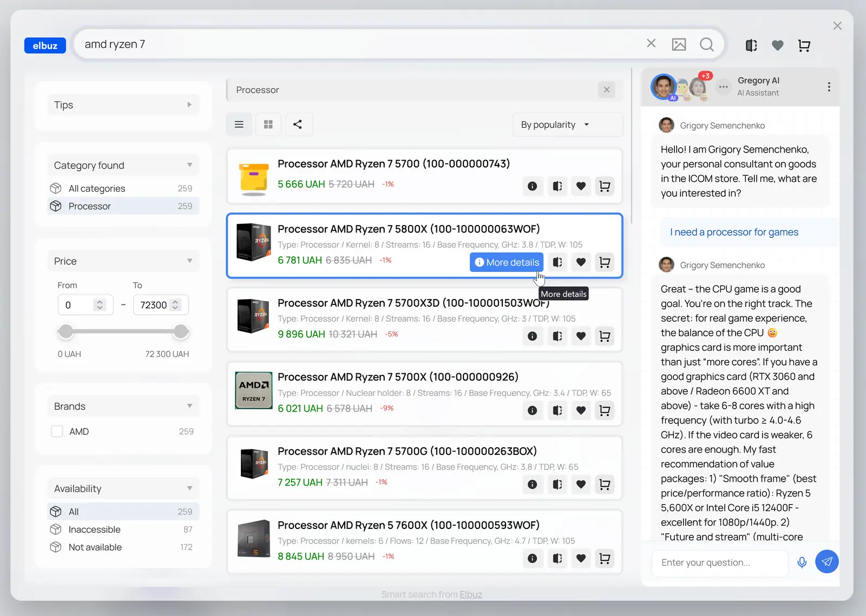
Task: Expand the Tips panel
Action: pyautogui.click(x=123, y=105)
